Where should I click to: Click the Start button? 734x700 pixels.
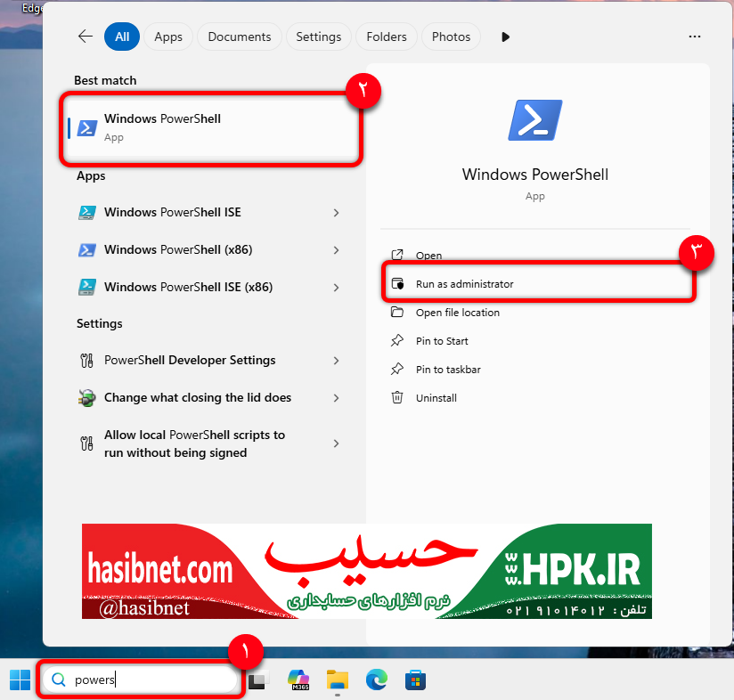point(19,680)
